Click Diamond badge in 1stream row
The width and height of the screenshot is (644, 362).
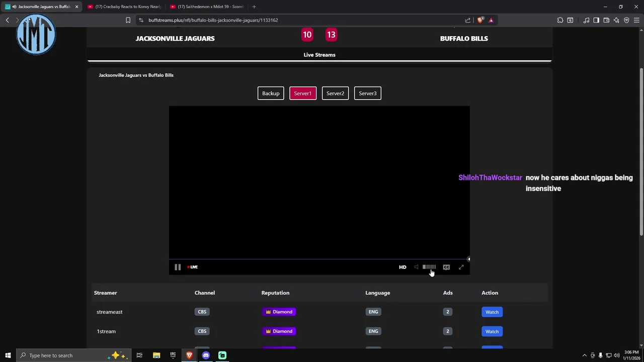click(279, 331)
